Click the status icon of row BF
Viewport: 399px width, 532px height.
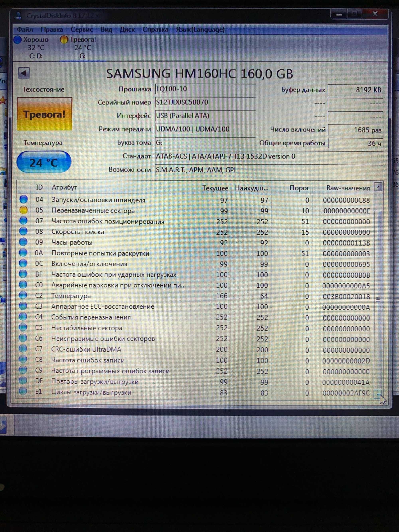coord(23,274)
